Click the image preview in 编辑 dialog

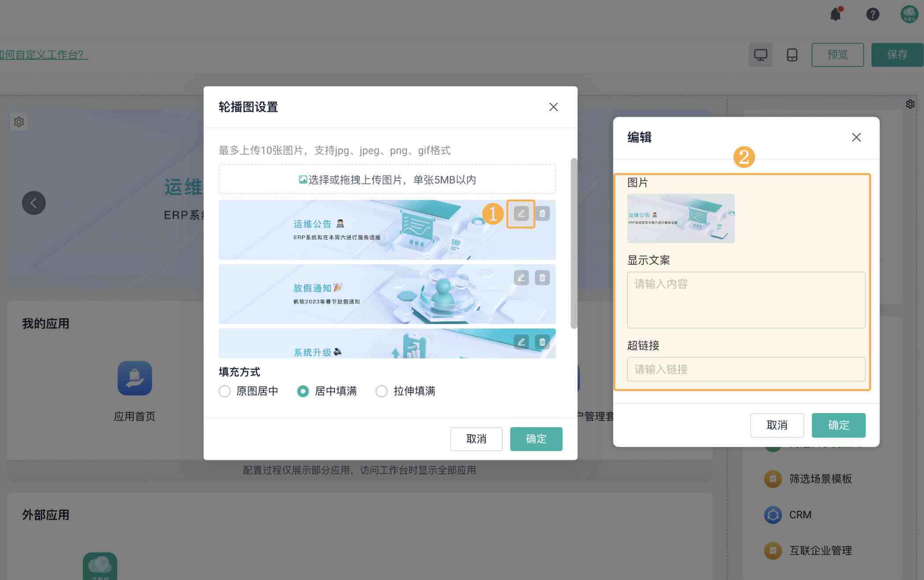[681, 218]
